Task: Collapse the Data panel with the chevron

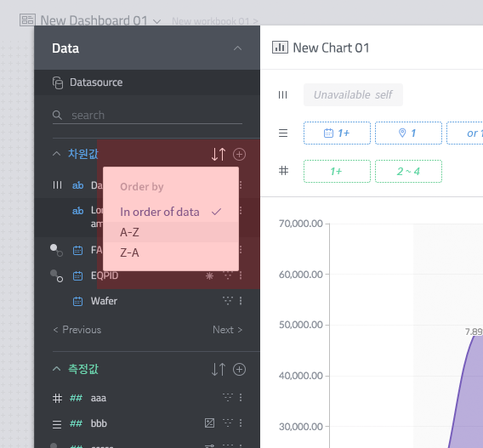Action: [237, 48]
